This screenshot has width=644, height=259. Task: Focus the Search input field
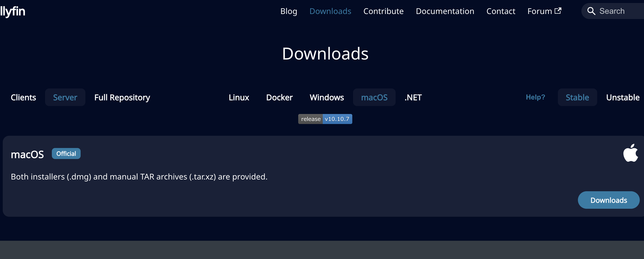613,11
